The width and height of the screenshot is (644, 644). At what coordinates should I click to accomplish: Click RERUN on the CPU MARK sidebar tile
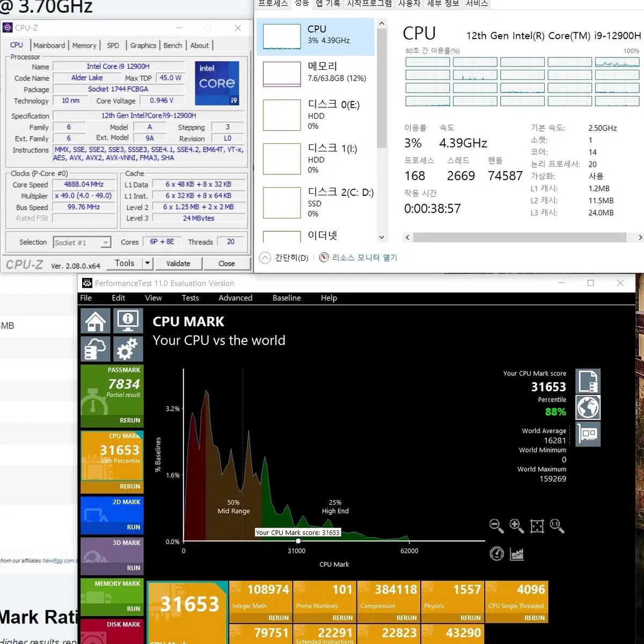(x=130, y=486)
